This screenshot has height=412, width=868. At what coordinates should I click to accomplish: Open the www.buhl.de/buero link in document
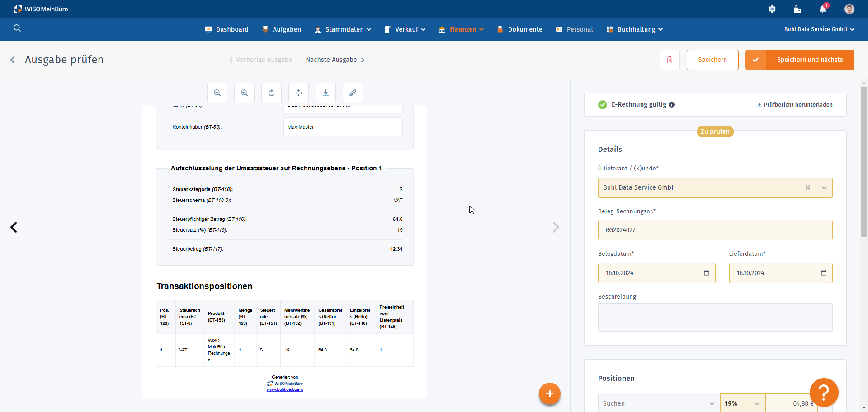click(x=285, y=389)
